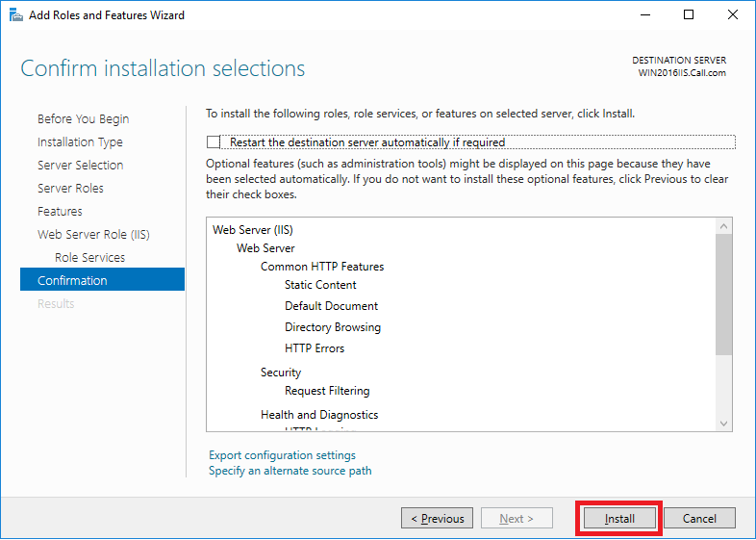Go to the Before You Begin step
The height and width of the screenshot is (540, 756).
pos(83,118)
